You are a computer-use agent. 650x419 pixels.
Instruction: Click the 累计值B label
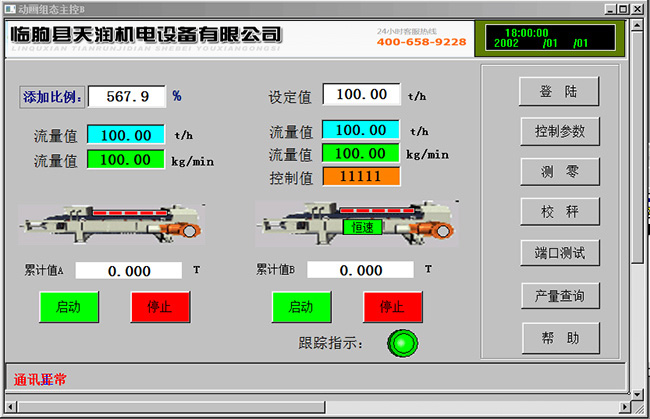(x=275, y=269)
